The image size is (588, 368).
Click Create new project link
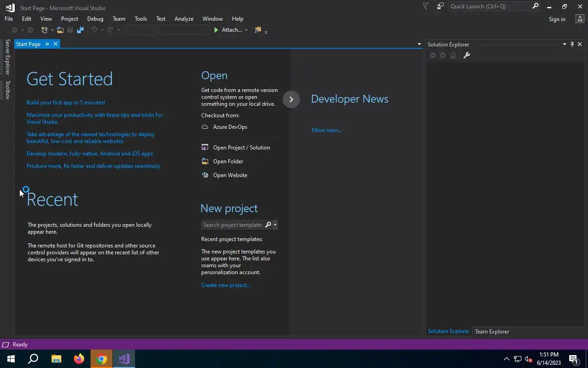coord(226,285)
